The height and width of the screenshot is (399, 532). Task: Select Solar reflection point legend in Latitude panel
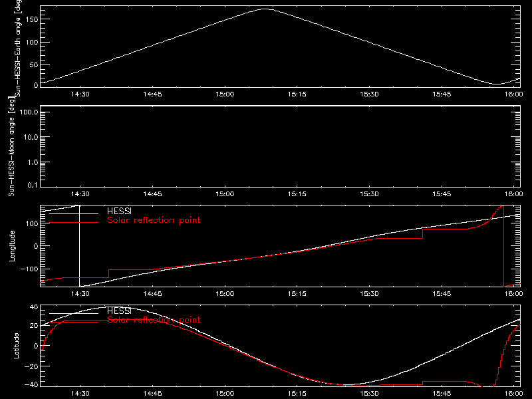[x=154, y=320]
